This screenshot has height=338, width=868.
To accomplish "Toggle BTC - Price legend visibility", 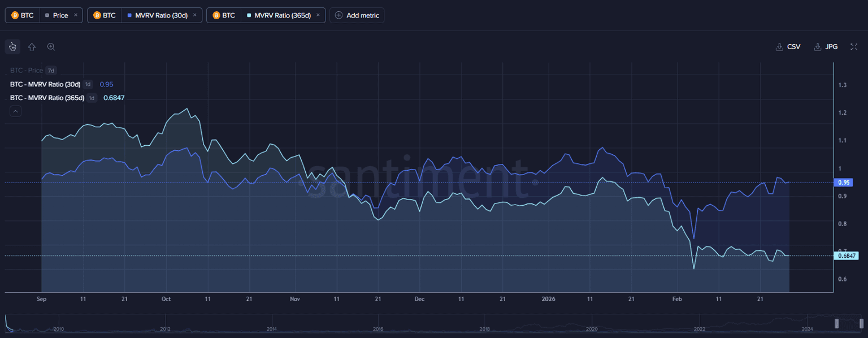I will 27,71.
